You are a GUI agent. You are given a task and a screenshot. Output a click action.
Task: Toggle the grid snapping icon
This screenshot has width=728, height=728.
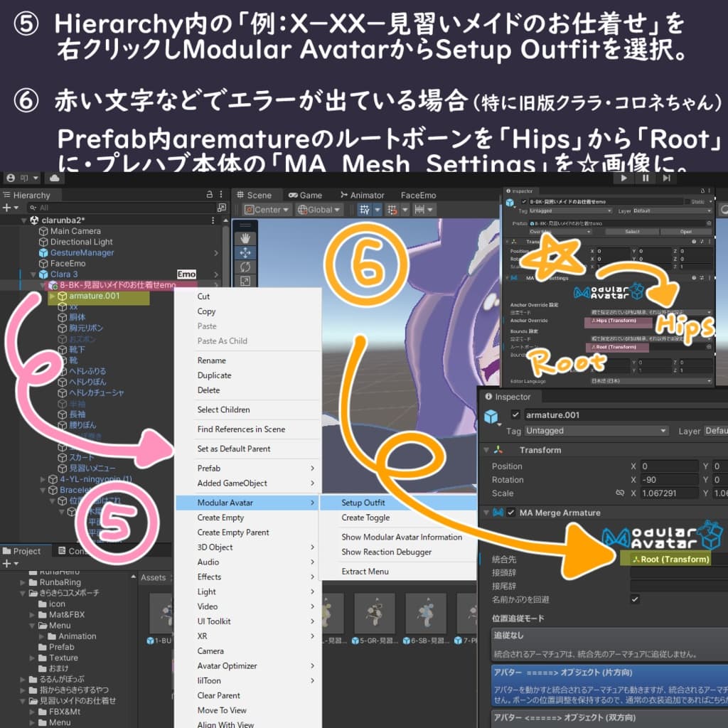pos(392,210)
